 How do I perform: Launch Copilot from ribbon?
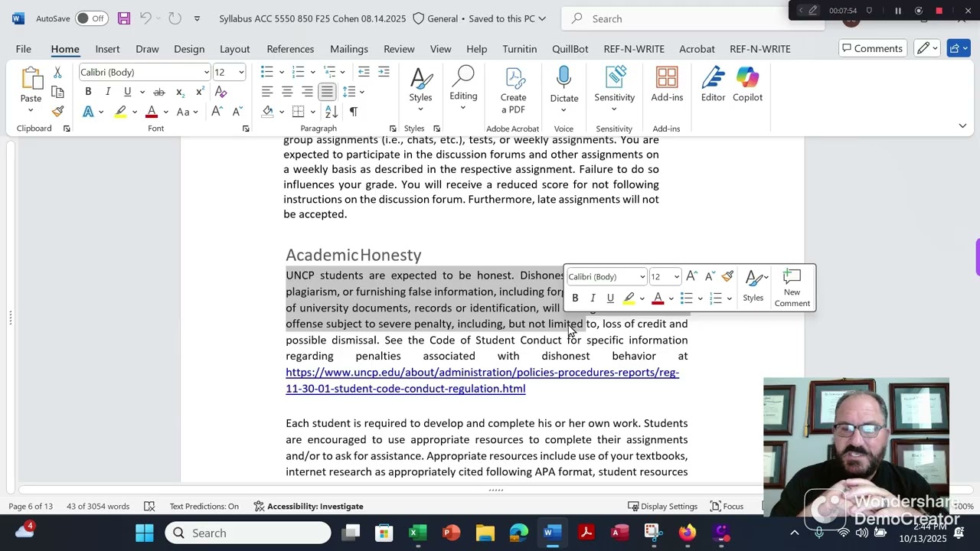748,85
